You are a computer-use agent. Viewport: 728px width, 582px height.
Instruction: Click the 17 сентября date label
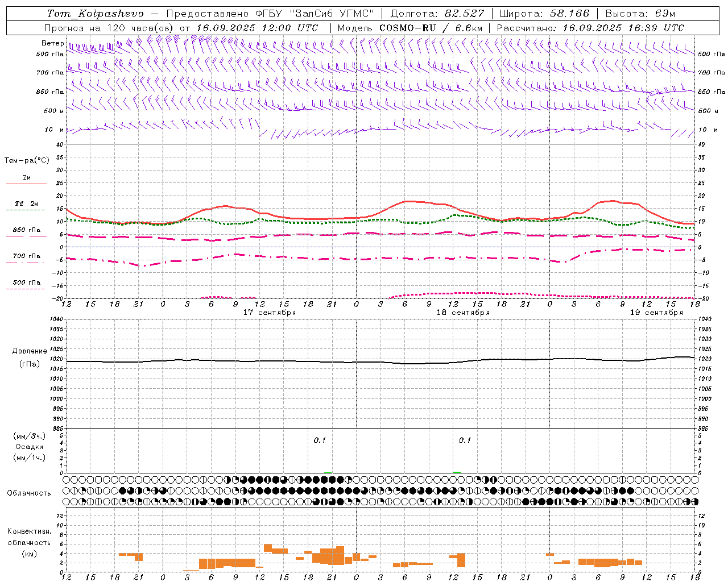[270, 313]
